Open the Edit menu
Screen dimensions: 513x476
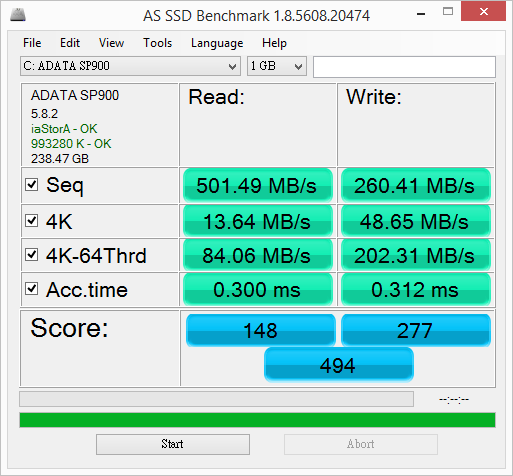click(70, 43)
